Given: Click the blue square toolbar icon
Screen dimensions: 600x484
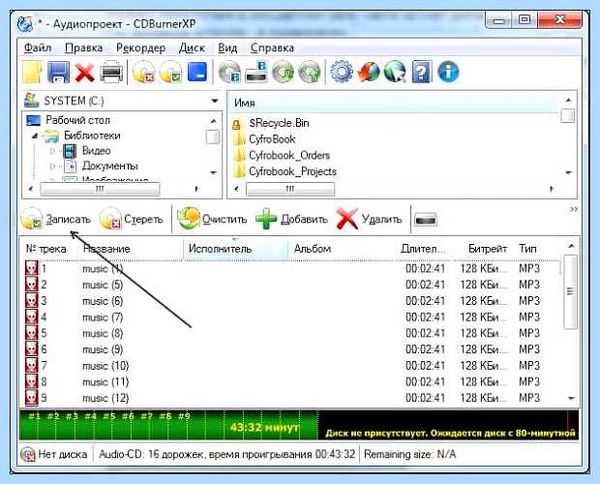Looking at the screenshot, I should point(197,72).
